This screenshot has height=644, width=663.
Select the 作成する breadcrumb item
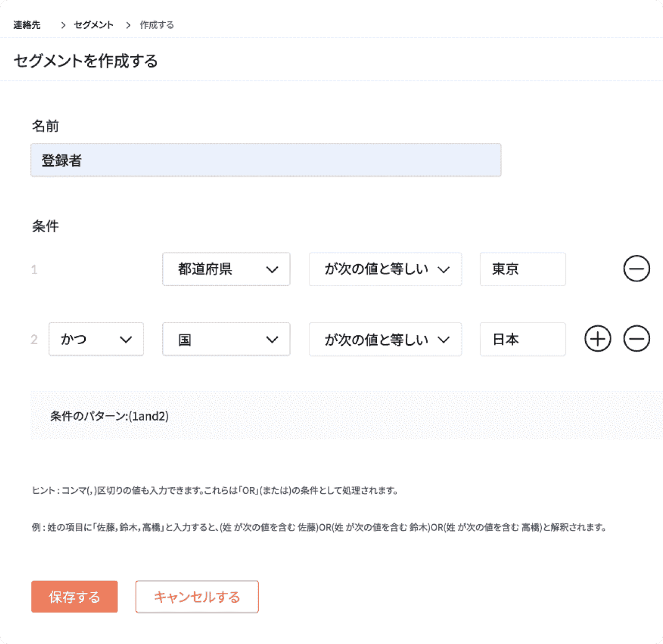(x=156, y=24)
